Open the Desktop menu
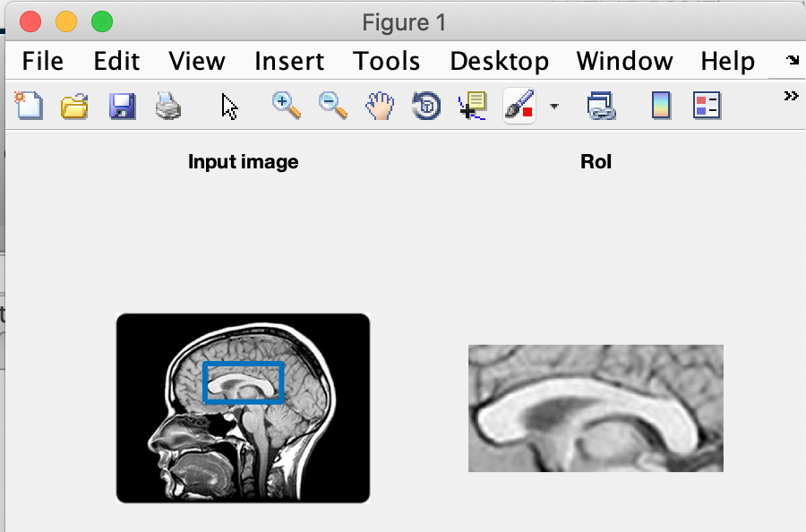 (x=499, y=61)
